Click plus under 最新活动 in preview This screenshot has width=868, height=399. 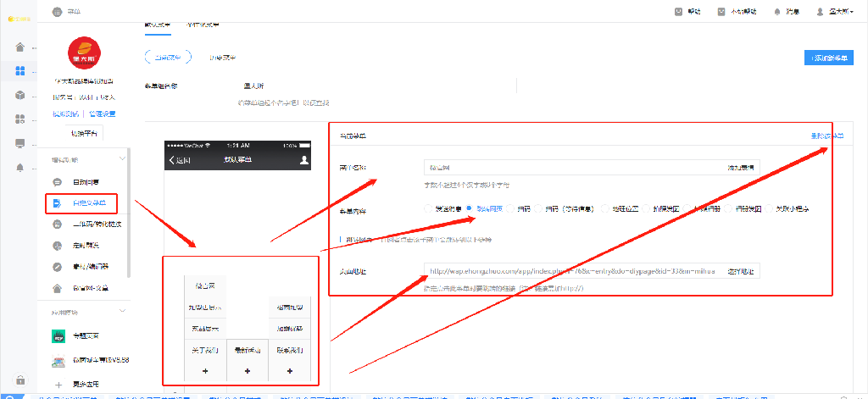pyautogui.click(x=248, y=371)
